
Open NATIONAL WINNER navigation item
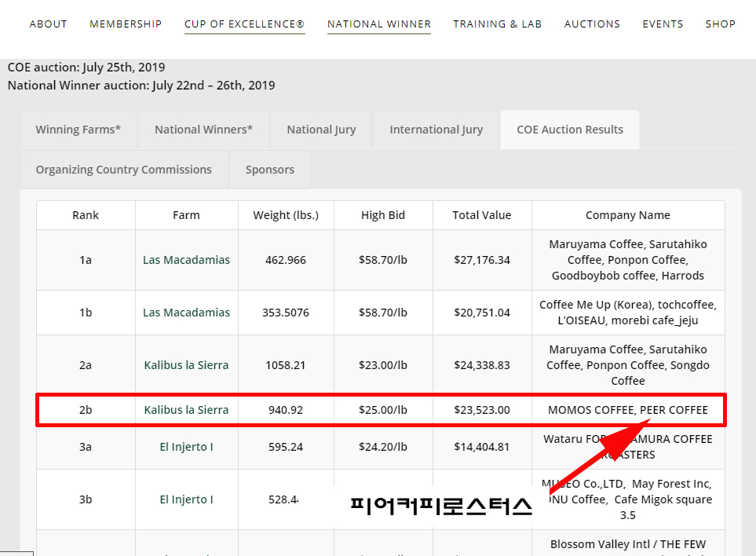pyautogui.click(x=379, y=24)
